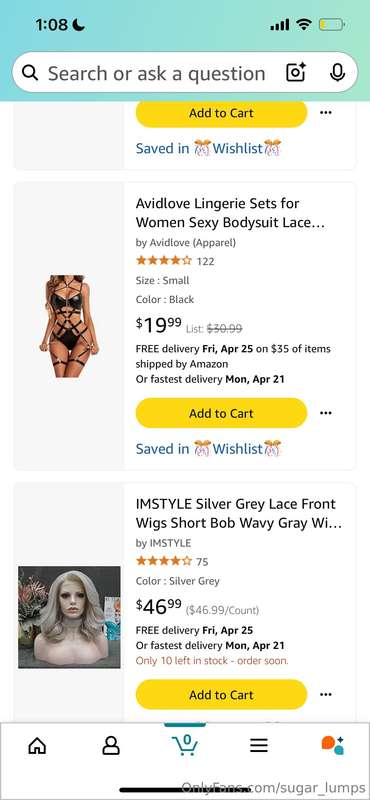Open the Rufus AI assistant icon
370x800 pixels.
(333, 745)
